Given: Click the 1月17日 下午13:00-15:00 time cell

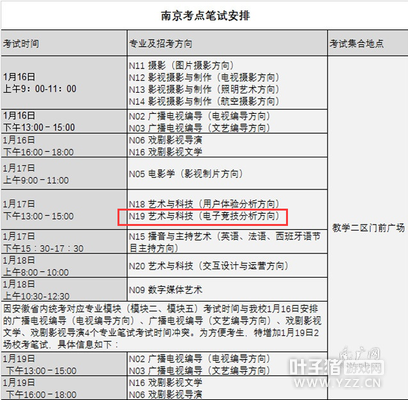Looking at the screenshot, I should pyautogui.click(x=64, y=210).
